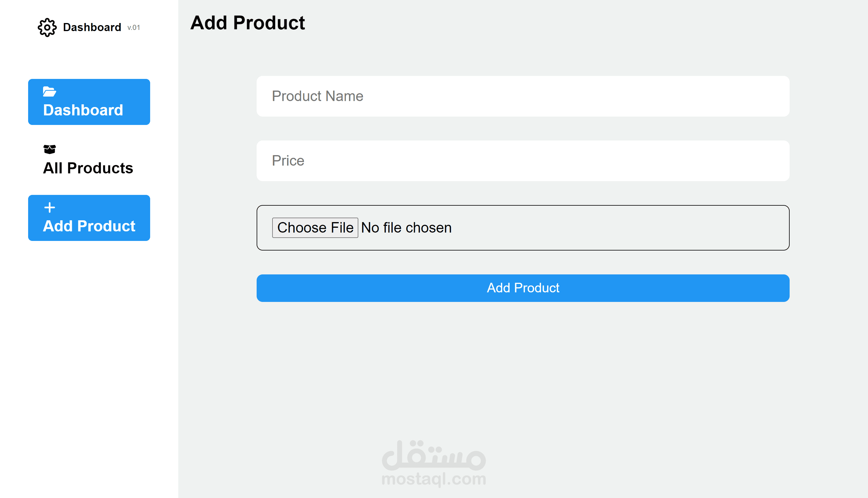
Task: Click the plus icon in sidebar
Action: pyautogui.click(x=49, y=207)
